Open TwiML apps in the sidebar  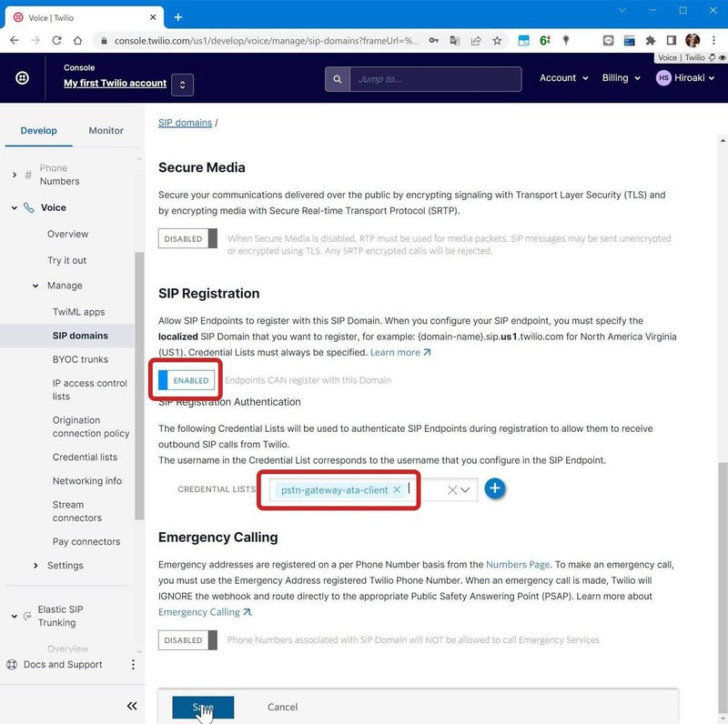tap(78, 312)
